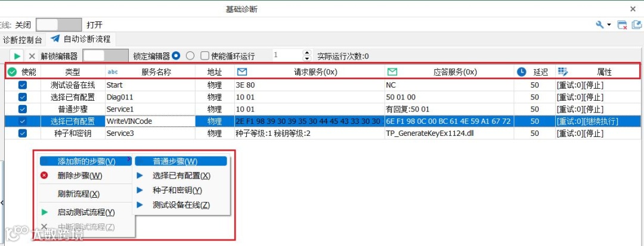644x246 pixels.
Task: Choose 选择已有配置(X) in submenu
Action: pyautogui.click(x=181, y=176)
